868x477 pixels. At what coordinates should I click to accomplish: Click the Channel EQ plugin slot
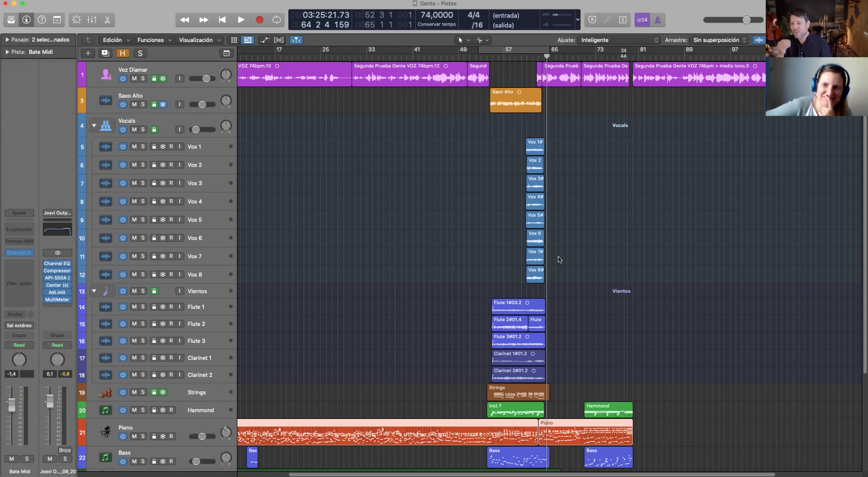pyautogui.click(x=57, y=264)
